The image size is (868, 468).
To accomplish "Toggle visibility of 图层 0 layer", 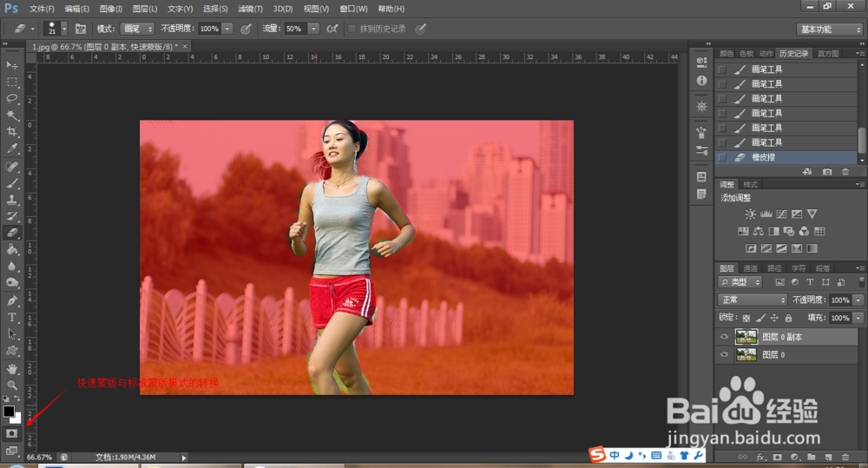I will click(725, 355).
